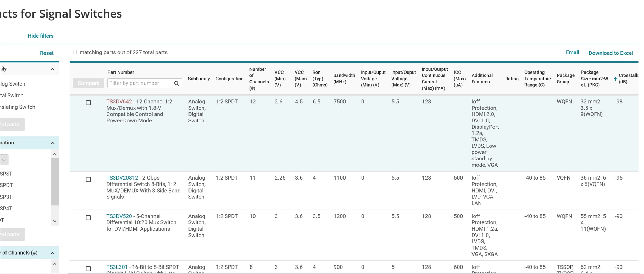Open the TS3DV642 part link
Screen dimensions: 644x274
coord(119,102)
